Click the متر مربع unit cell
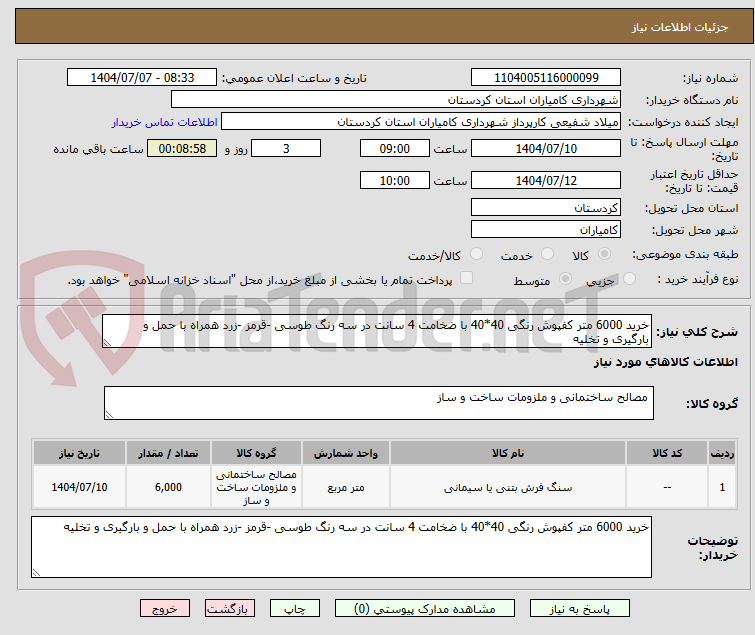This screenshot has width=755, height=635. (346, 487)
